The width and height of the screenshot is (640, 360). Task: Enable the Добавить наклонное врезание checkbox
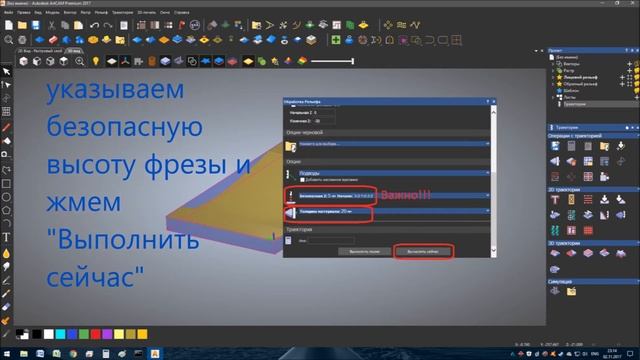coord(302,180)
